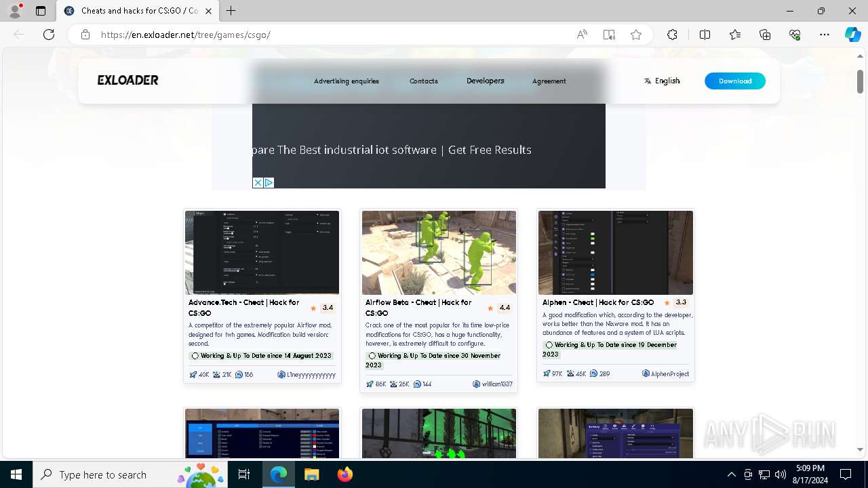Show hidden system tray icons
This screenshot has width=868, height=488.
731,474
